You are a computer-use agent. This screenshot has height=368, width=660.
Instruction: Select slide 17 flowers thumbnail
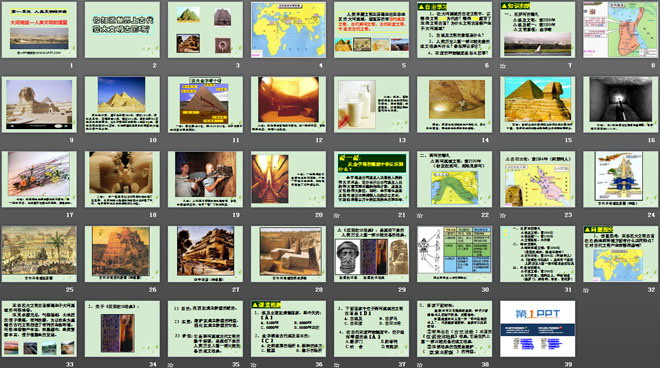point(39,179)
